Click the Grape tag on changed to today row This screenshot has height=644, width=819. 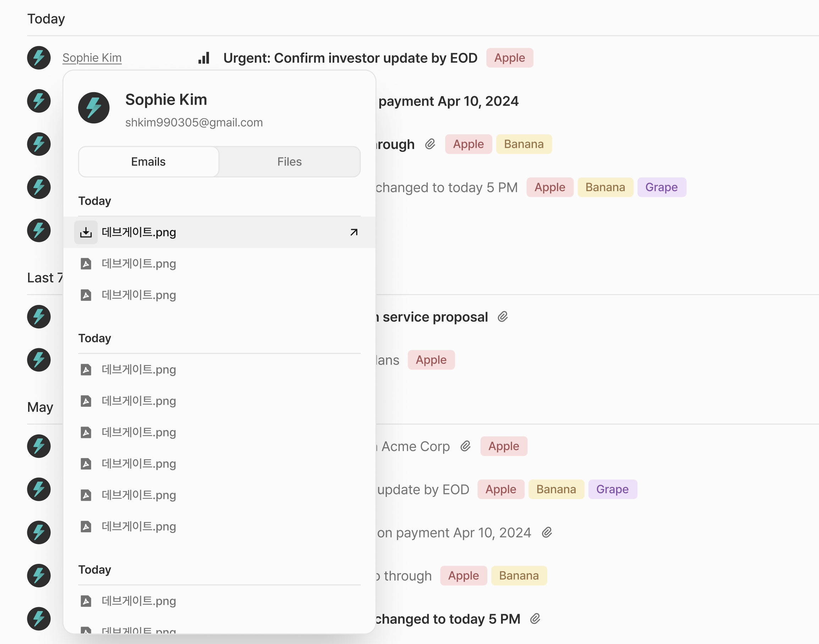(661, 187)
